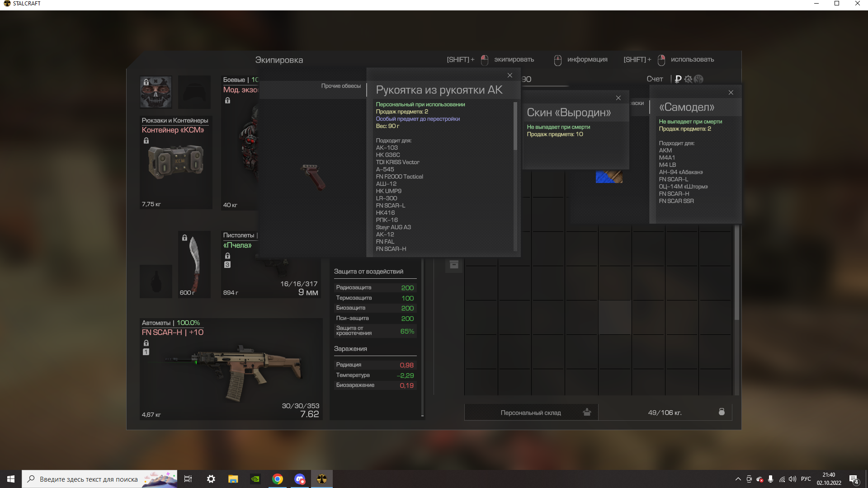Click the FN SCAR-H | +10 title
Screen dimensions: 868x488
tap(173, 333)
